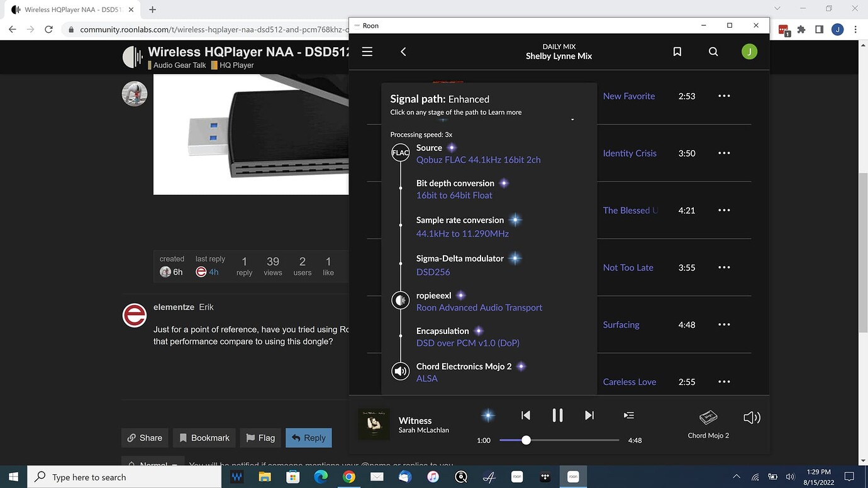
Task: Click DSD over PCM v1.0 (DoP) stage
Action: point(468,343)
